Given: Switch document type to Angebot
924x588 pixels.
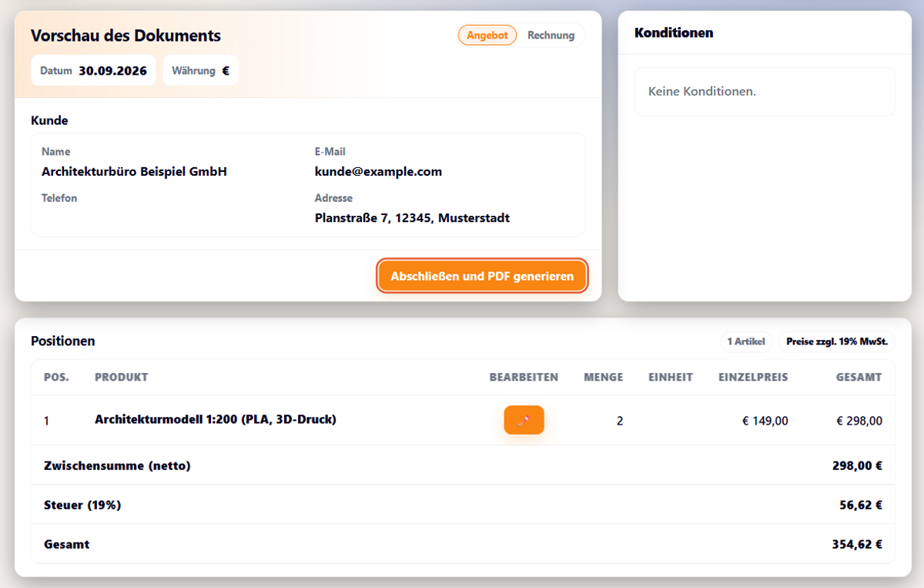Looking at the screenshot, I should pyautogui.click(x=487, y=35).
